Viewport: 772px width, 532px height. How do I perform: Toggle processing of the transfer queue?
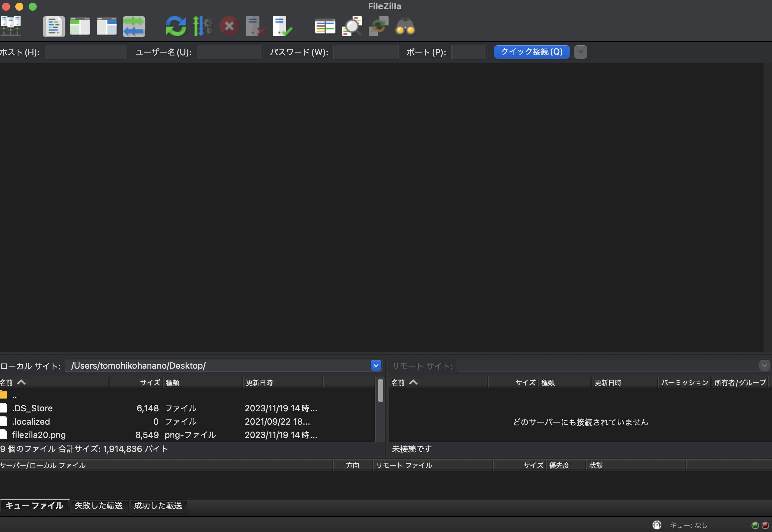tap(203, 26)
